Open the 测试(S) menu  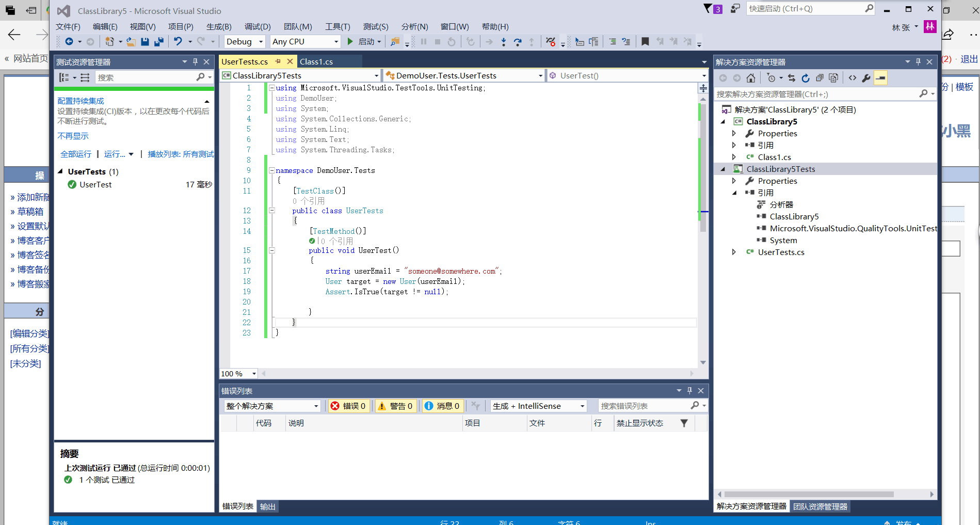[375, 27]
